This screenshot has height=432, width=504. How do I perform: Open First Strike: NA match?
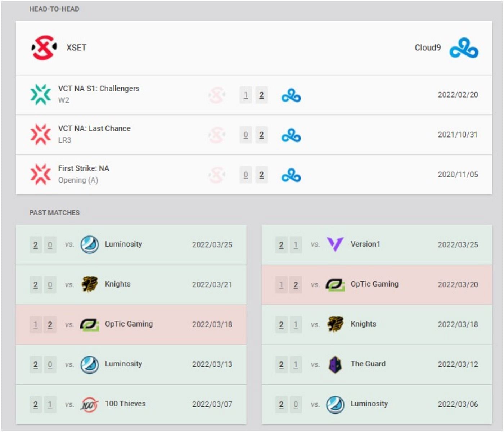[x=254, y=175]
